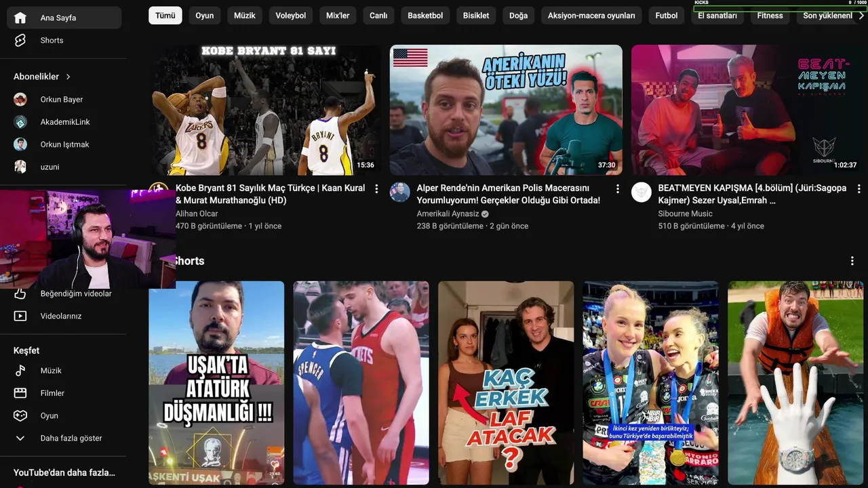Select the Doğa filter chip
868x488 pixels.
click(519, 16)
